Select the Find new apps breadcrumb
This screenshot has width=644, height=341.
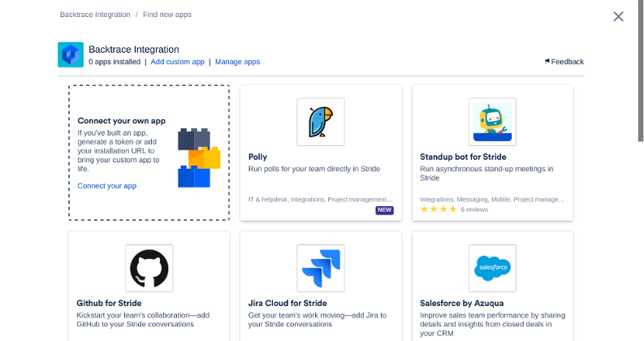(x=167, y=15)
